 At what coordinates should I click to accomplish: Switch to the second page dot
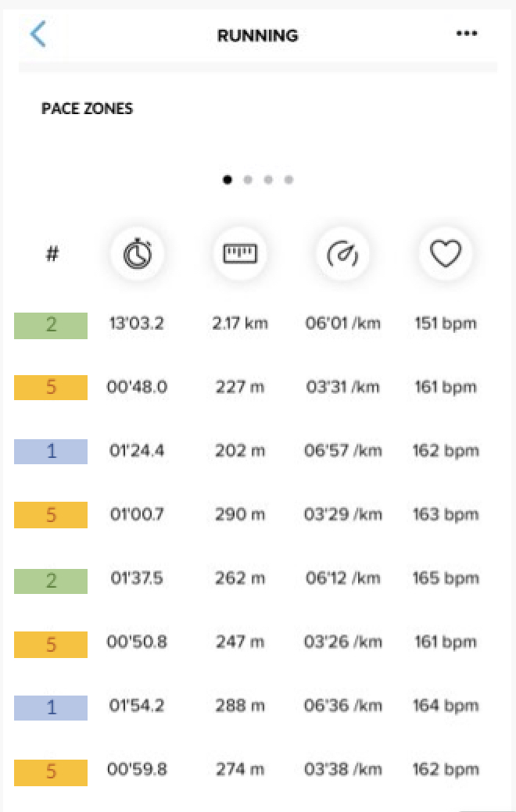[x=248, y=180]
